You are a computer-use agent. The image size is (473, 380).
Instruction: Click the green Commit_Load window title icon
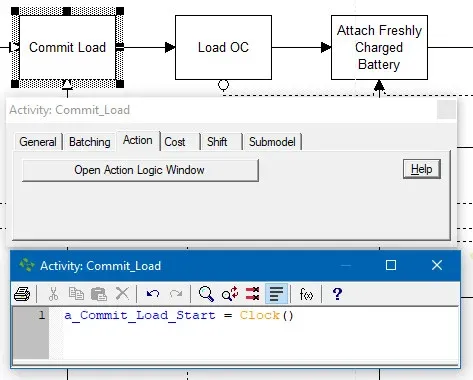click(26, 265)
